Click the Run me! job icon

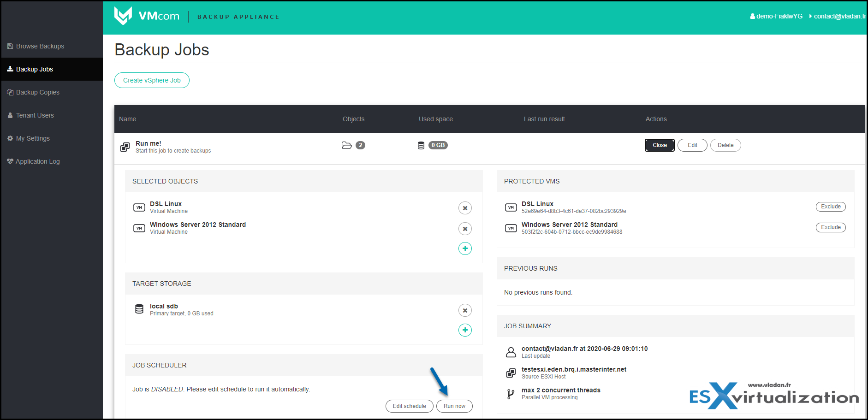click(x=125, y=147)
